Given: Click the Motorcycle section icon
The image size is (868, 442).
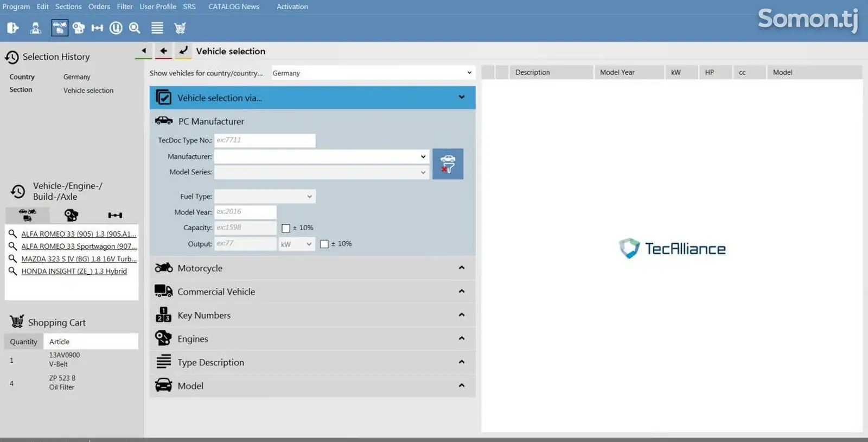Looking at the screenshot, I should (x=164, y=268).
